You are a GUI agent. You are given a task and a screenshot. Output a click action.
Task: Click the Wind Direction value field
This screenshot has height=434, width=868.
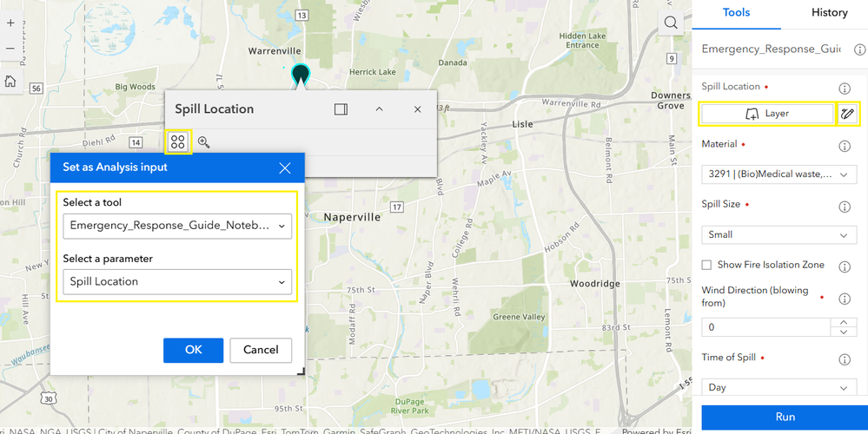[x=766, y=327]
